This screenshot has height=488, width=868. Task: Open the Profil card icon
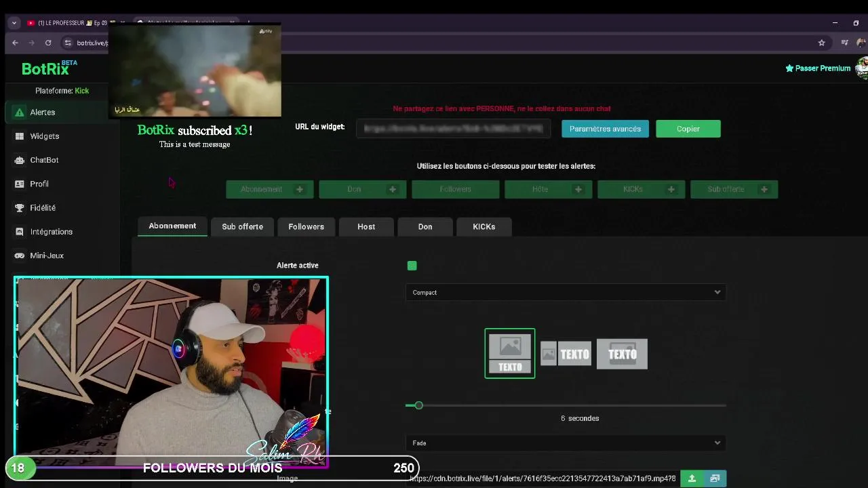pyautogui.click(x=20, y=184)
